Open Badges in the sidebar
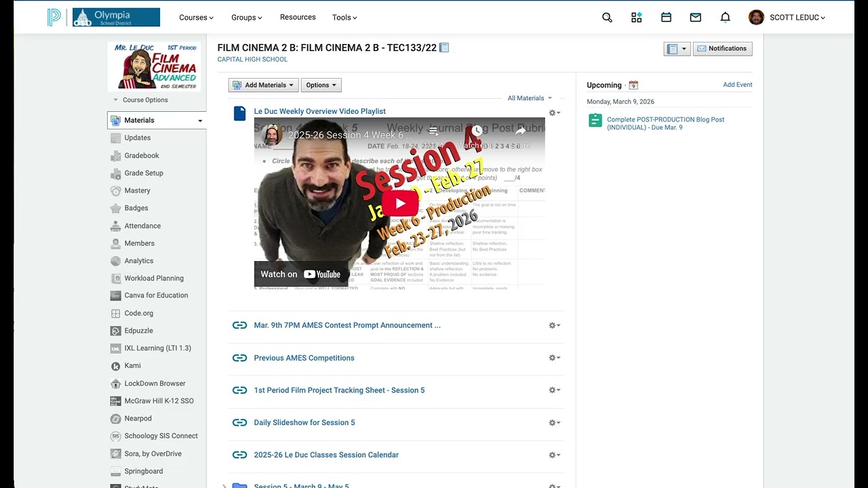 tap(136, 208)
